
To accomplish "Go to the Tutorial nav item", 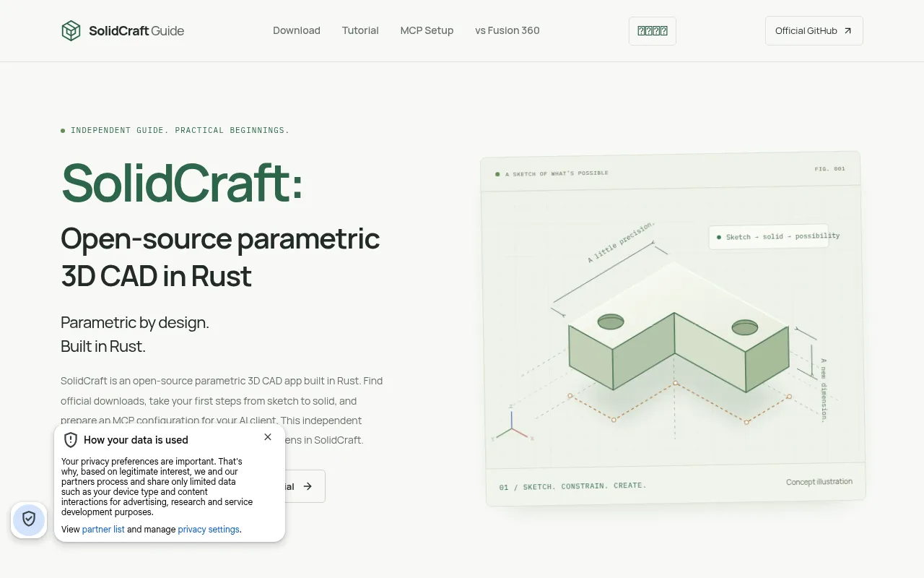I will [x=360, y=30].
